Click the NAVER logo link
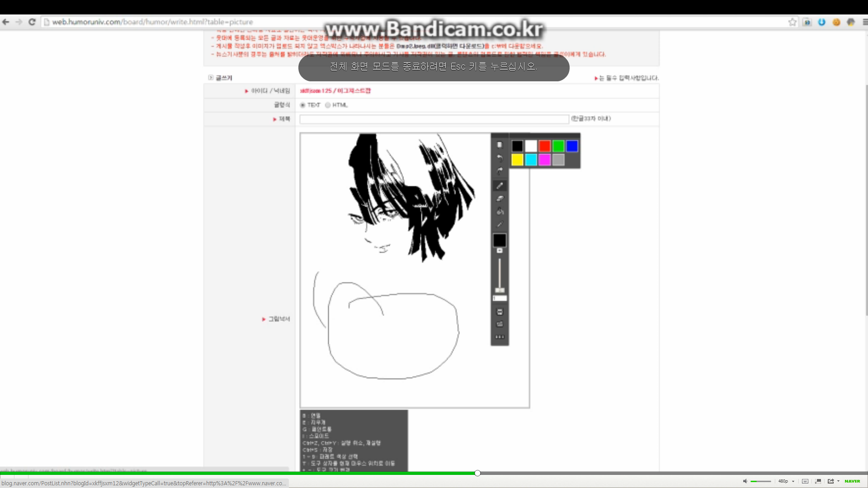This screenshot has height=488, width=868. [852, 481]
